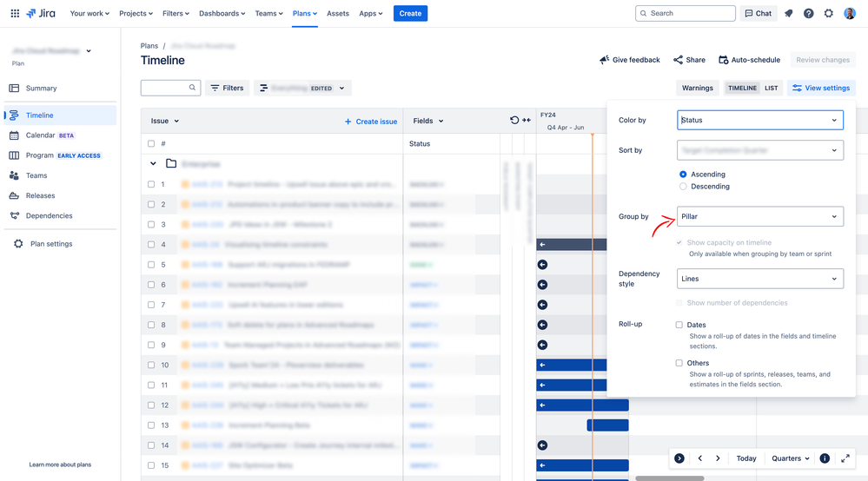Open the Dependency style Lines dropdown
868x481 pixels.
(760, 279)
